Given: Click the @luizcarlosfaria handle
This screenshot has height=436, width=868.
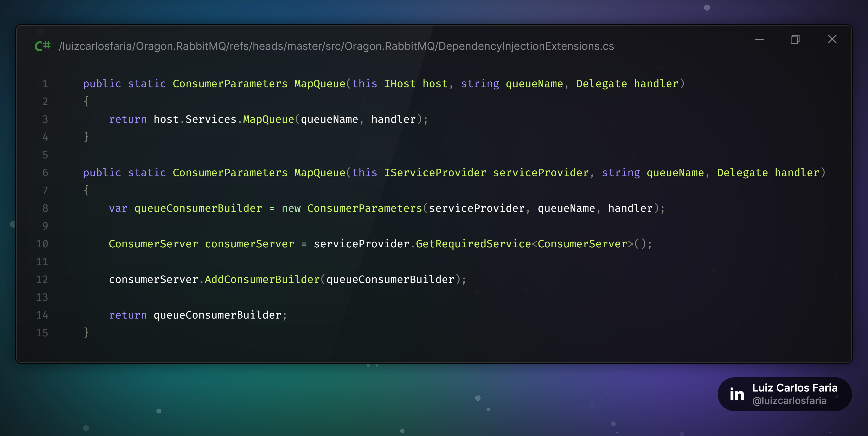Looking at the screenshot, I should tap(789, 401).
